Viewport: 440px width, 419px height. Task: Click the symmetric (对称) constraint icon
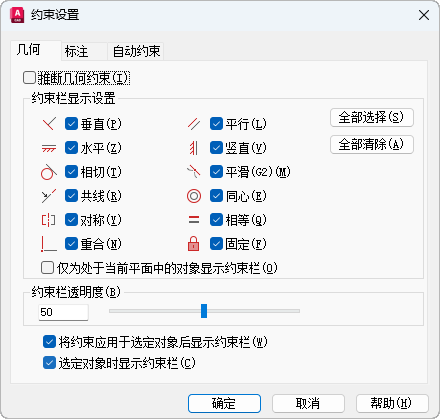(x=48, y=220)
